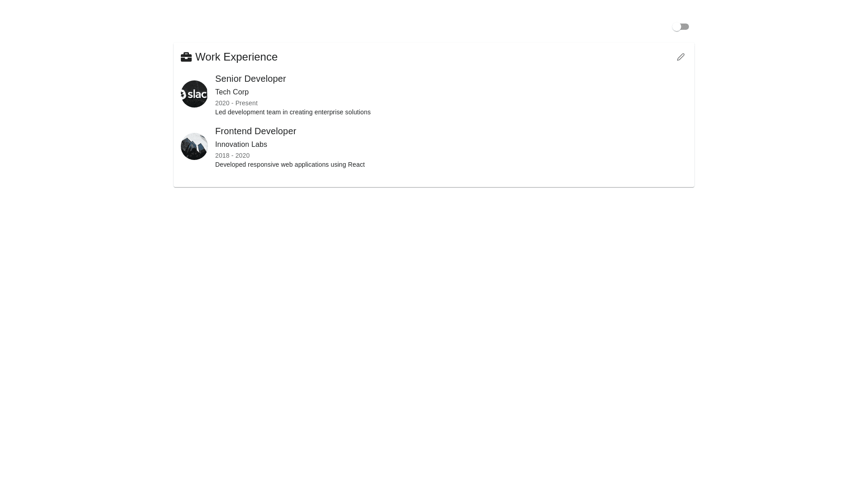
Task: Click the Slack logo avatar for Tech Corp
Action: click(x=194, y=94)
